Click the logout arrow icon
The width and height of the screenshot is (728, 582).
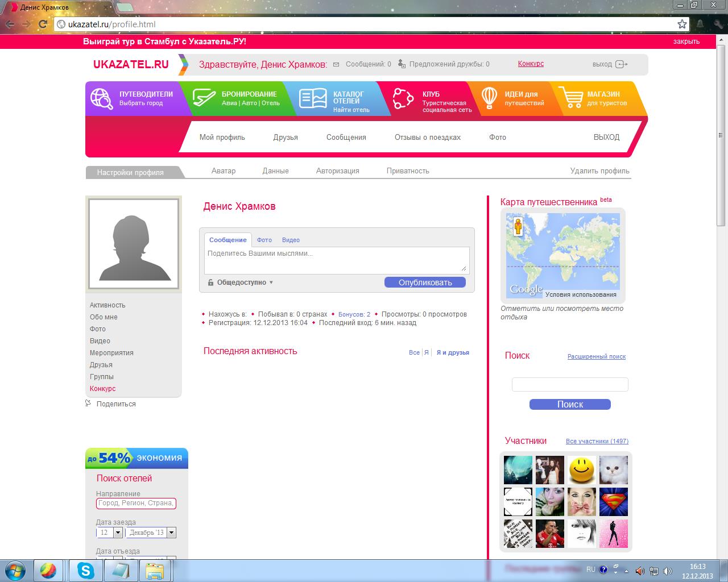(622, 64)
